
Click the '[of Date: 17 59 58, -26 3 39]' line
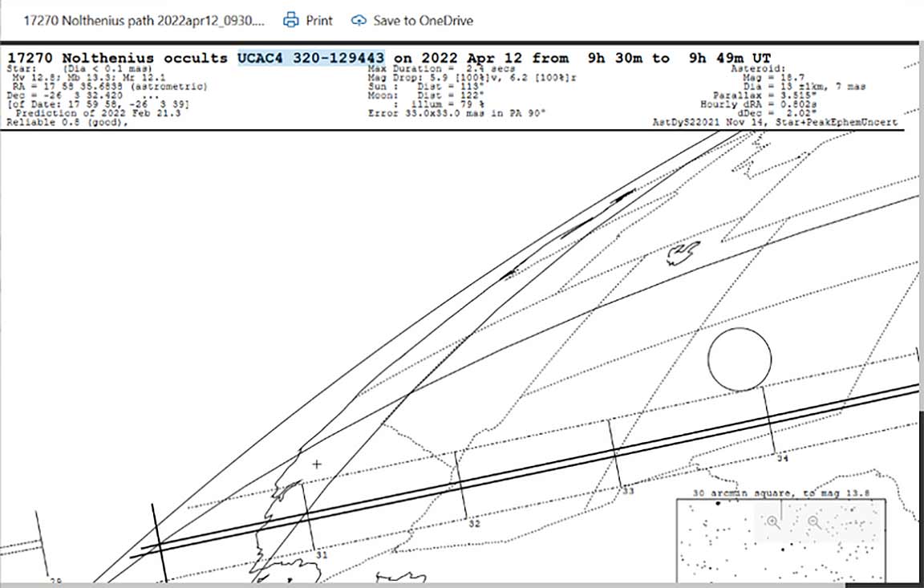click(98, 104)
